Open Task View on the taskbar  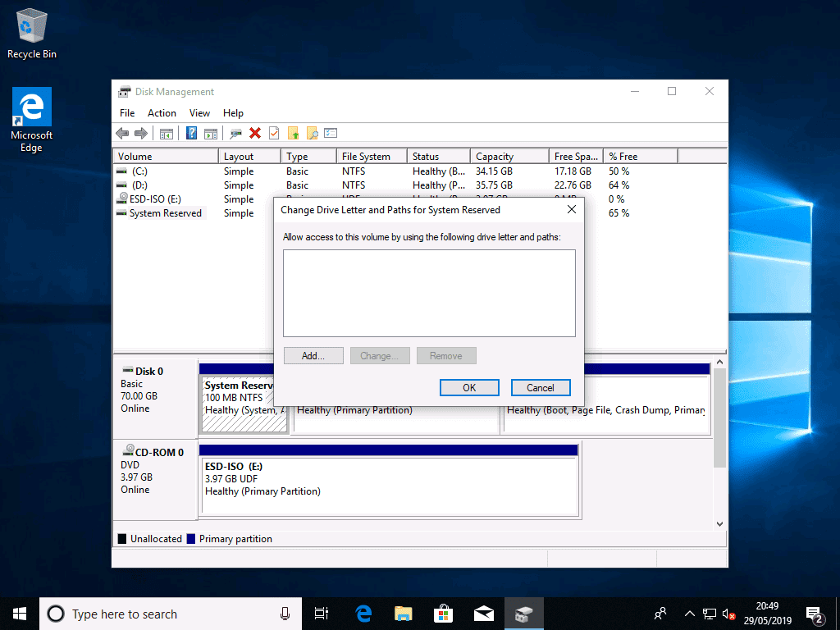pos(322,614)
